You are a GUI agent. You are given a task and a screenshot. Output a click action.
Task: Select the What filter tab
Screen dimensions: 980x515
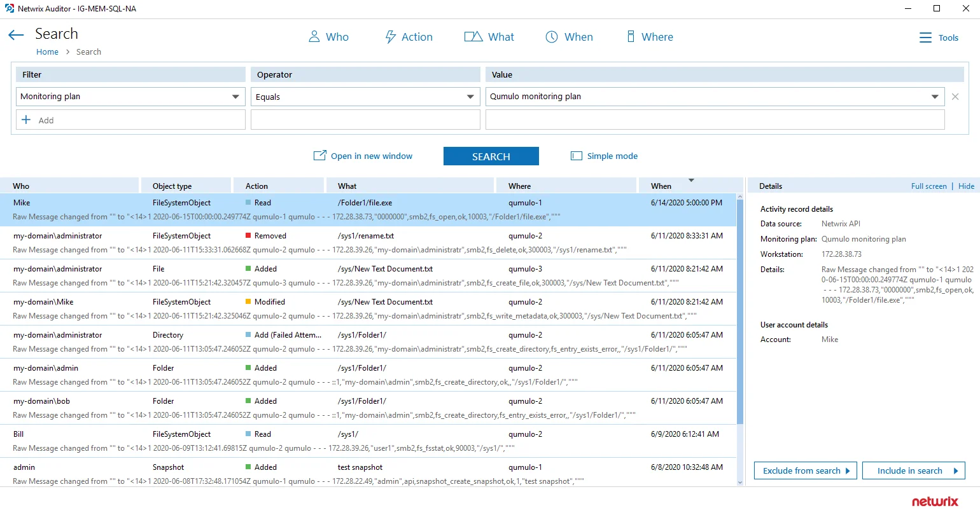489,37
